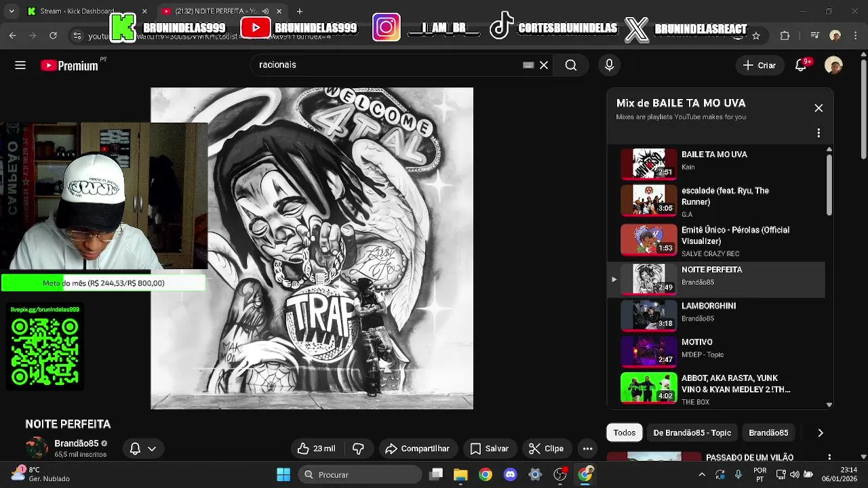The width and height of the screenshot is (868, 488).
Task: Open the YouTube notifications bell
Action: pyautogui.click(x=802, y=65)
